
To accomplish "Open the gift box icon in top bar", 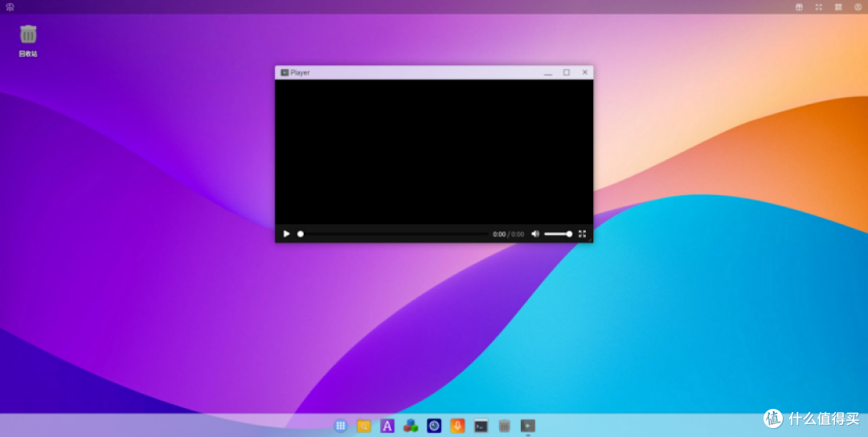I will click(799, 7).
